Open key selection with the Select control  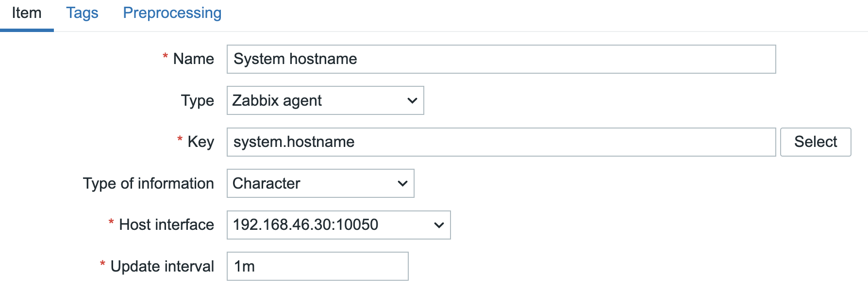coord(815,142)
